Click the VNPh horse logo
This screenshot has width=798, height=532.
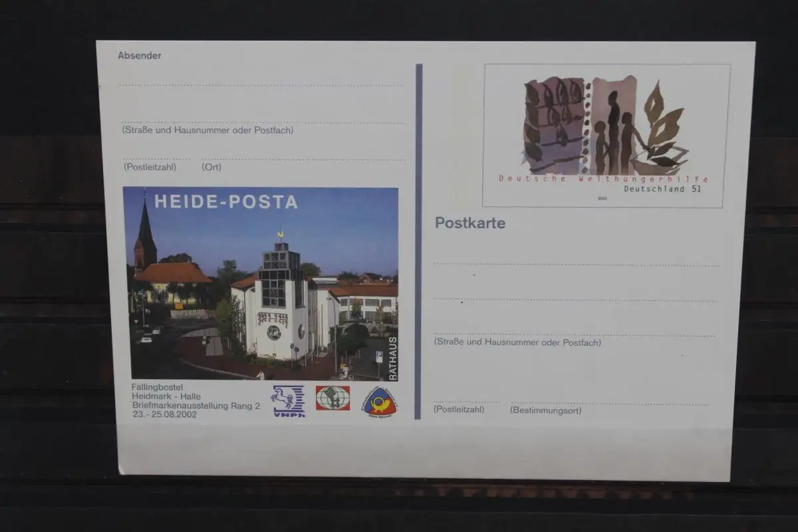click(288, 400)
